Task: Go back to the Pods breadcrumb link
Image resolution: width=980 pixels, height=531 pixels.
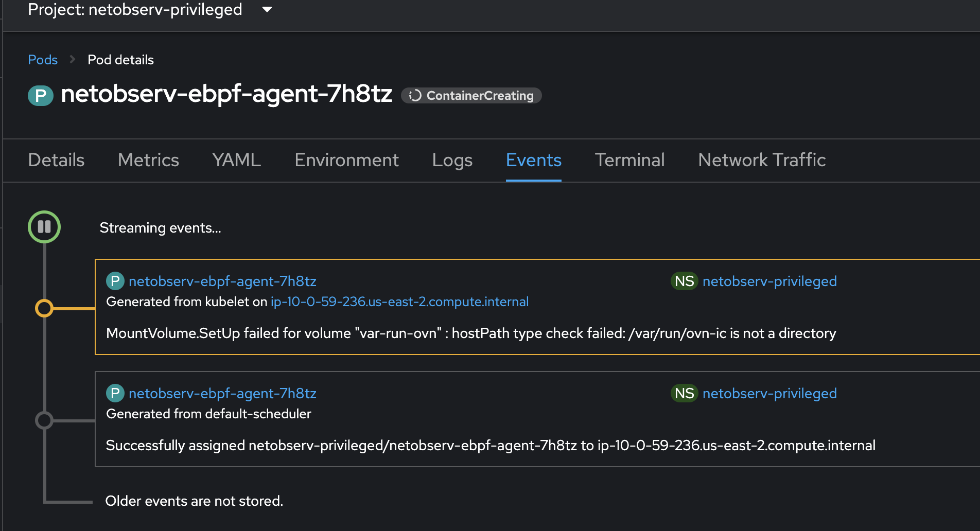Action: (x=43, y=60)
